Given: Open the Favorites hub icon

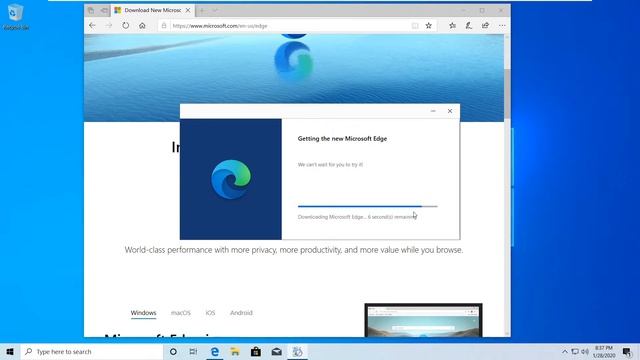Looking at the screenshot, I should click(452, 26).
